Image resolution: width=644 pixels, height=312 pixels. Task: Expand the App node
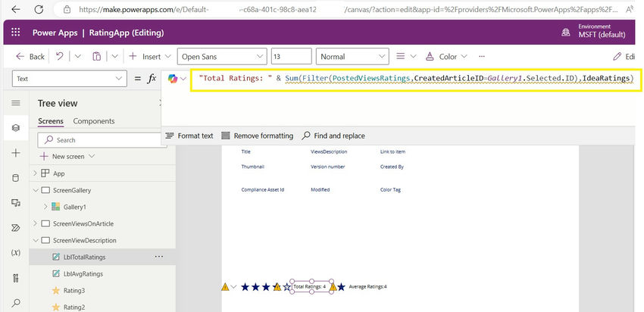[x=35, y=173]
